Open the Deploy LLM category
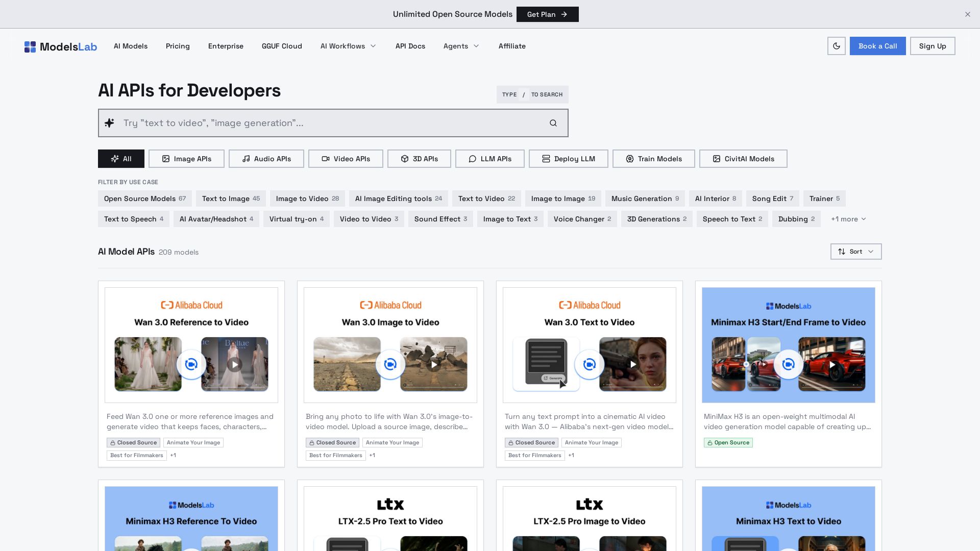The width and height of the screenshot is (980, 551). pyautogui.click(x=569, y=159)
